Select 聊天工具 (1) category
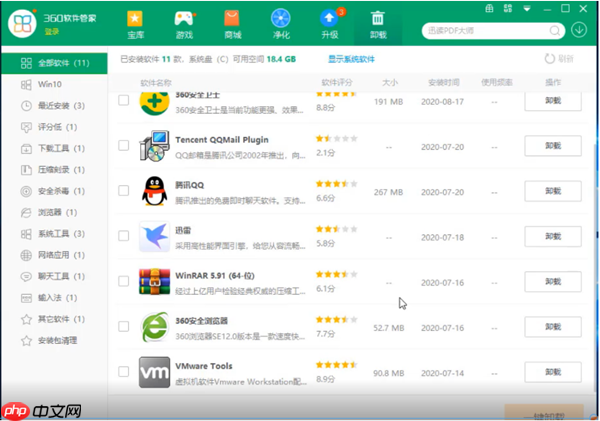Screen dimensions: 600x421 click(x=54, y=276)
